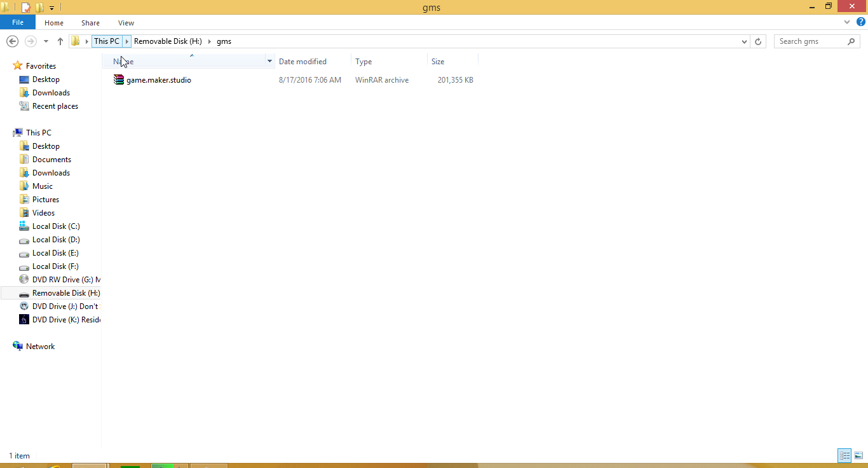
Task: Click the DVD Drive (K:) icon
Action: 24,319
